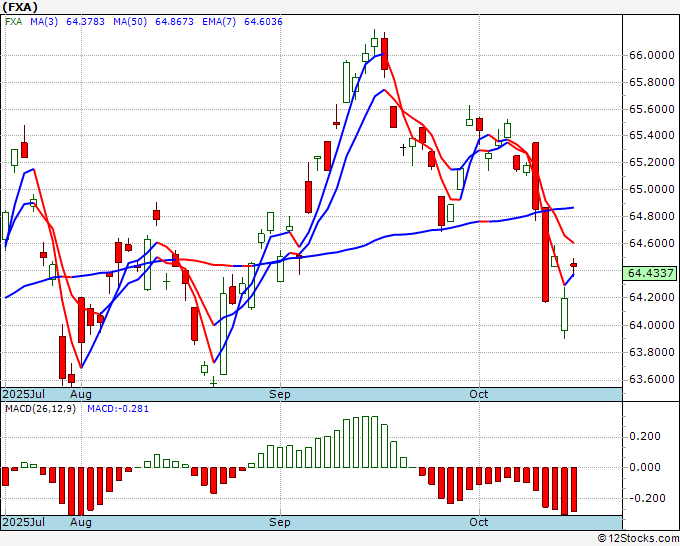Viewport: 680px width, 546px height.
Task: Click Oct on the price chart date axis
Action: pos(479,394)
